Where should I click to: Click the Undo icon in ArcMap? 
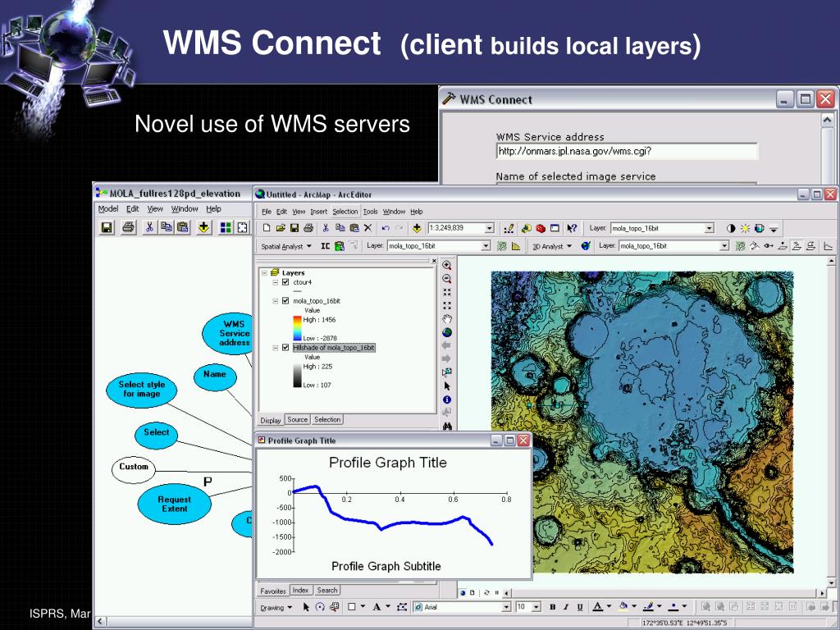[386, 228]
